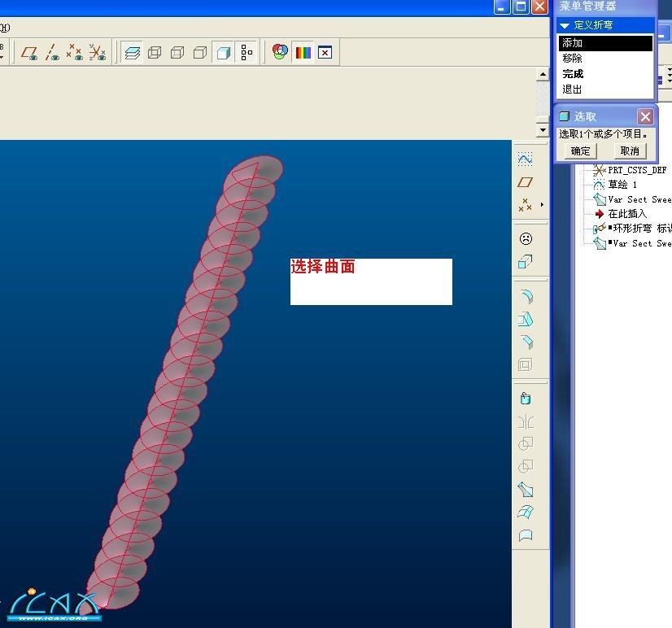Click the variable section sweep tool

[x=526, y=490]
